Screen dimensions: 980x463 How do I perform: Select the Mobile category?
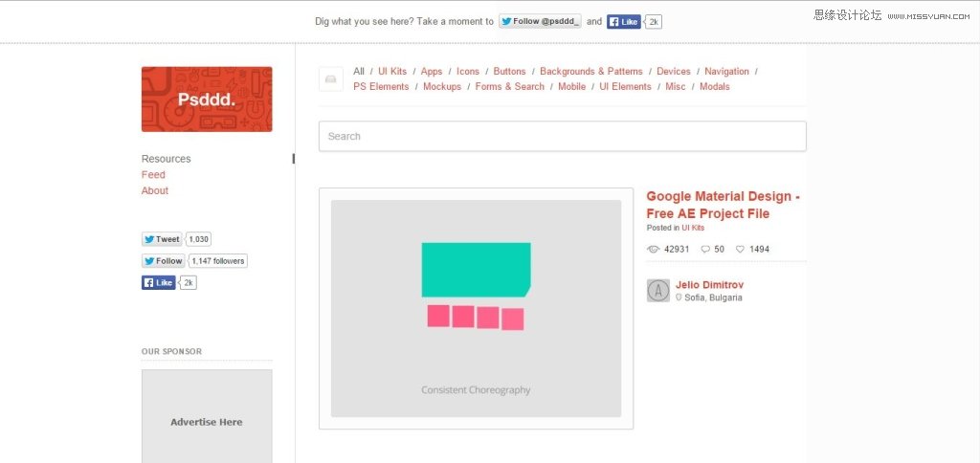[572, 87]
